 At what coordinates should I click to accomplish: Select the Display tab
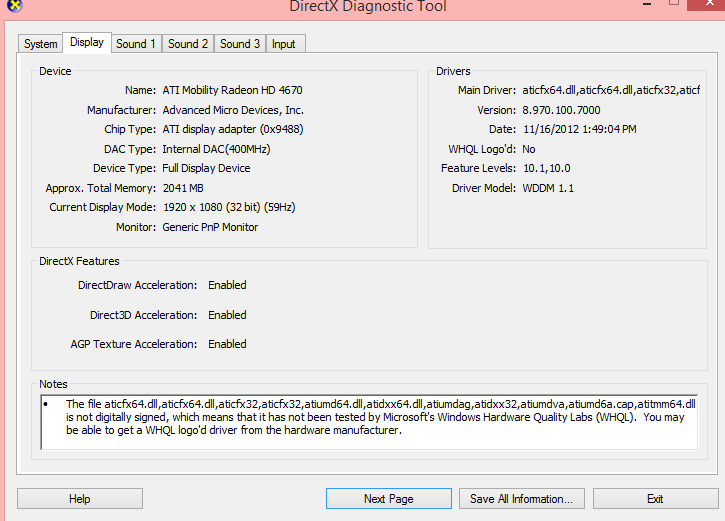point(87,43)
